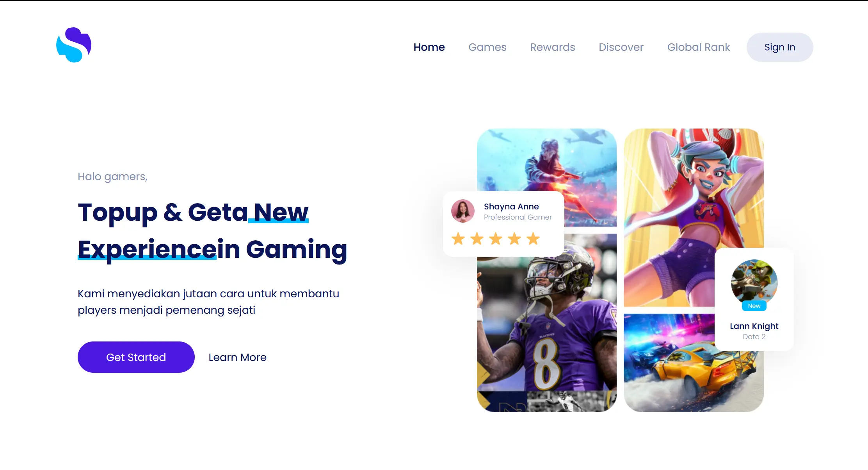Open the Rewards navigation link

click(x=552, y=47)
